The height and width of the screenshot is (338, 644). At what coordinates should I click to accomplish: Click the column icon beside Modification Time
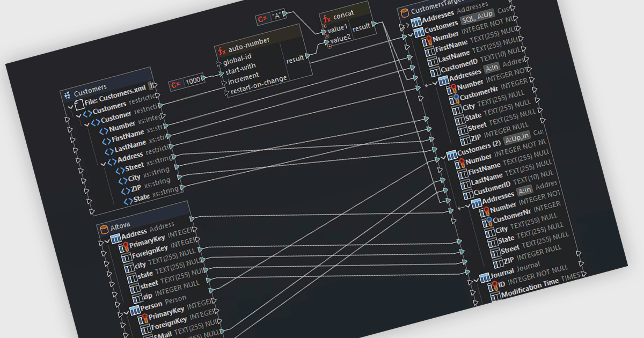(x=495, y=297)
